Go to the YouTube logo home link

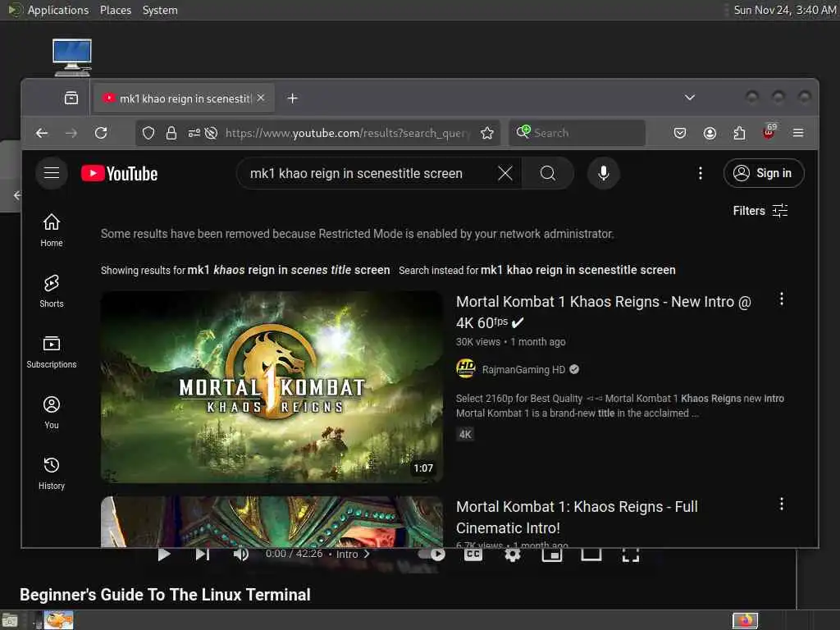click(120, 174)
